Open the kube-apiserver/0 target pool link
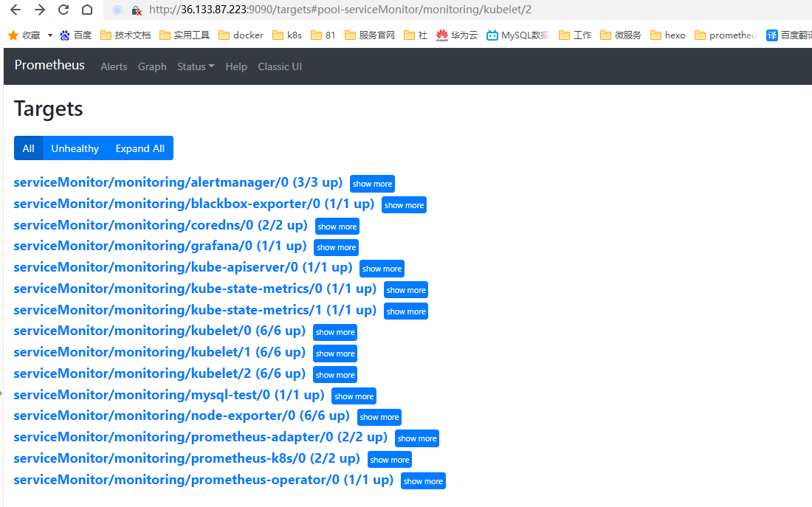The image size is (812, 507). [x=183, y=266]
